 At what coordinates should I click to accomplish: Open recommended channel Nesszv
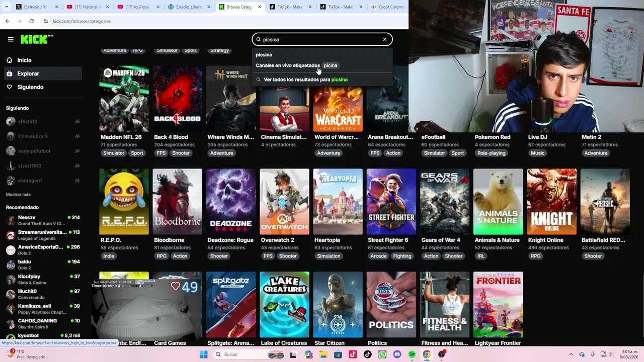tap(42, 220)
